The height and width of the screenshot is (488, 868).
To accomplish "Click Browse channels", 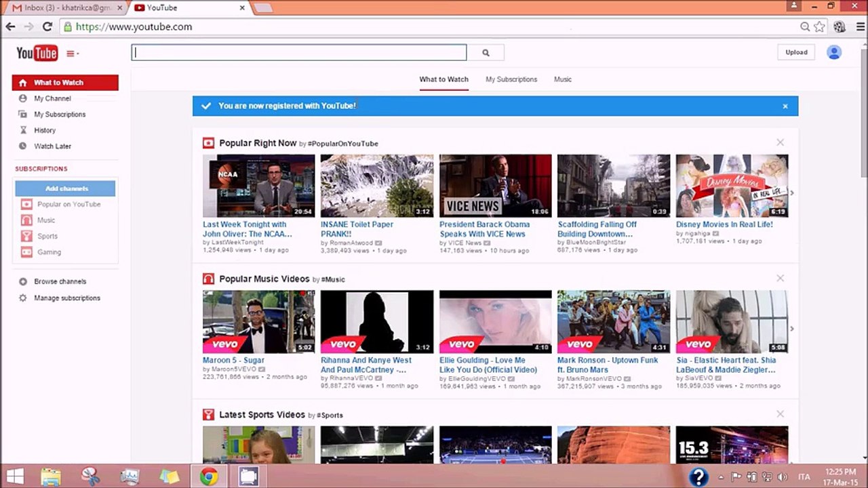I will tap(60, 281).
